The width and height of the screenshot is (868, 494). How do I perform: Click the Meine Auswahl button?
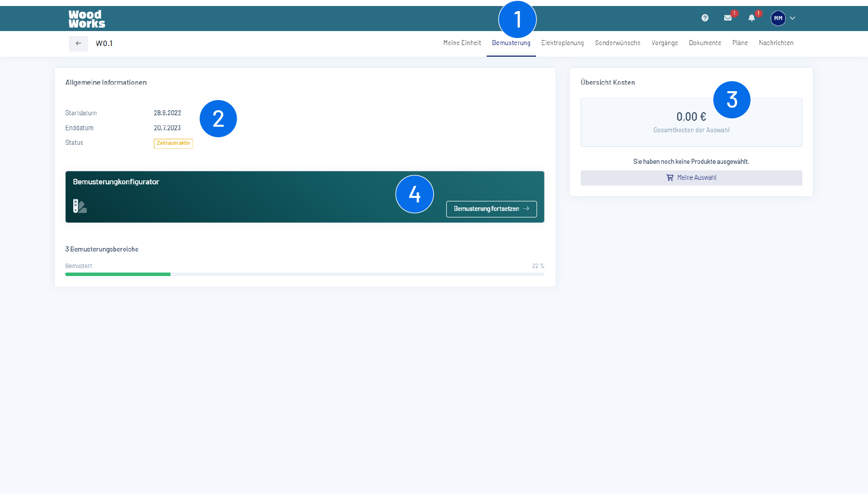pyautogui.click(x=691, y=178)
